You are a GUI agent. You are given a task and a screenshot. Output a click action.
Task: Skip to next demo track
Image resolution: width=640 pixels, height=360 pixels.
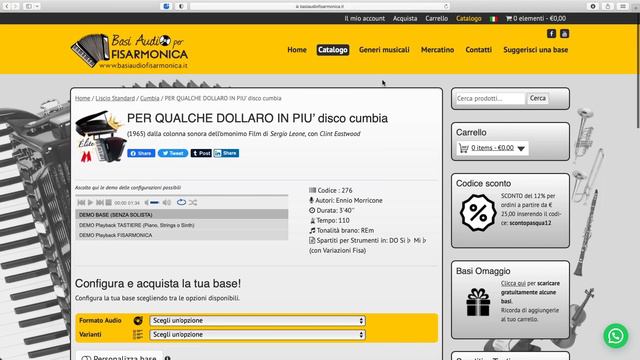click(100, 202)
